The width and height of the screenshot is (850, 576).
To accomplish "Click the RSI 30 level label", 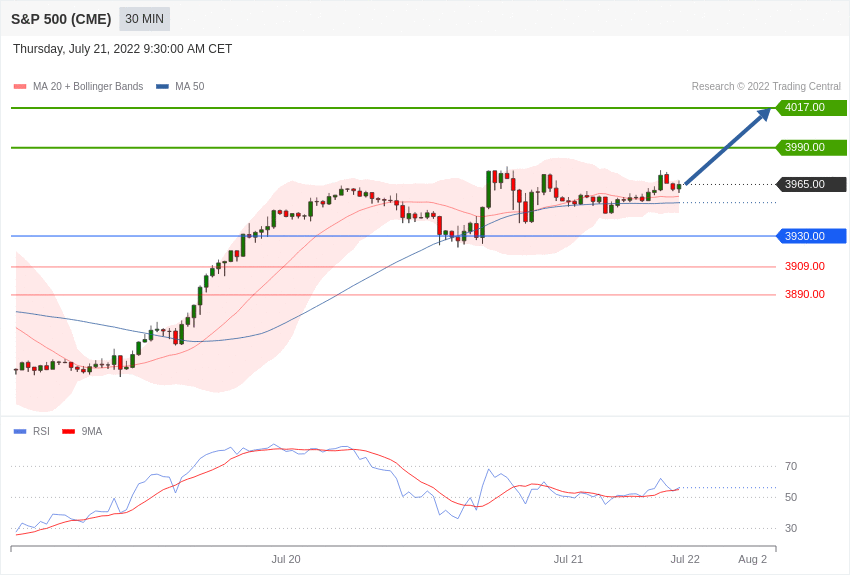I will coord(791,529).
